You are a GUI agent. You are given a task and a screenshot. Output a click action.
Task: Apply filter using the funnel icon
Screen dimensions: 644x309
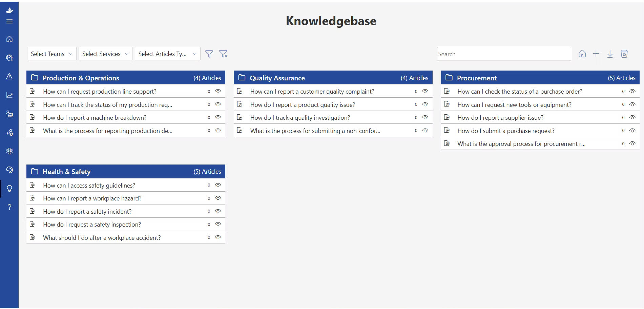(209, 54)
